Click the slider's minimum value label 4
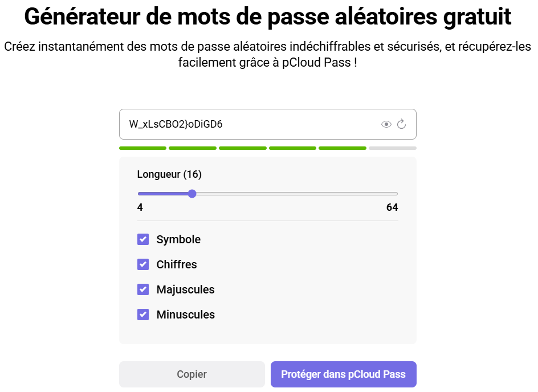This screenshot has width=538, height=392. click(140, 207)
